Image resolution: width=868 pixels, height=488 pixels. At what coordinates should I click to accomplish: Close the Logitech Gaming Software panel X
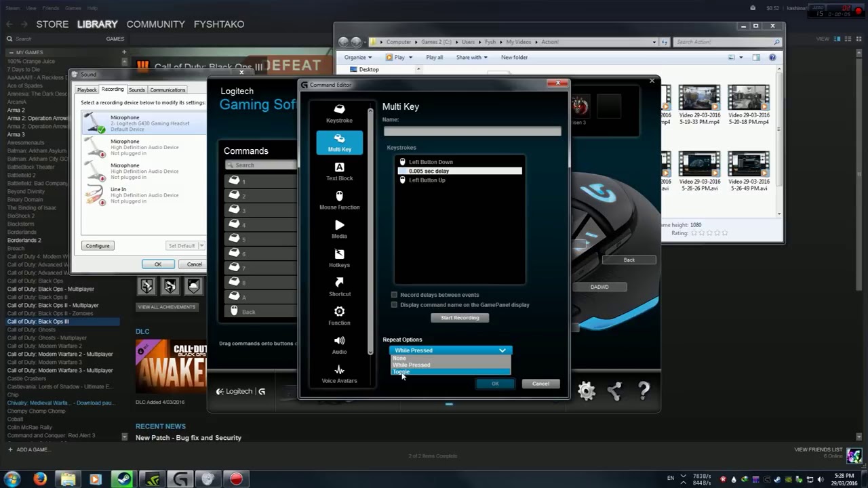[652, 81]
